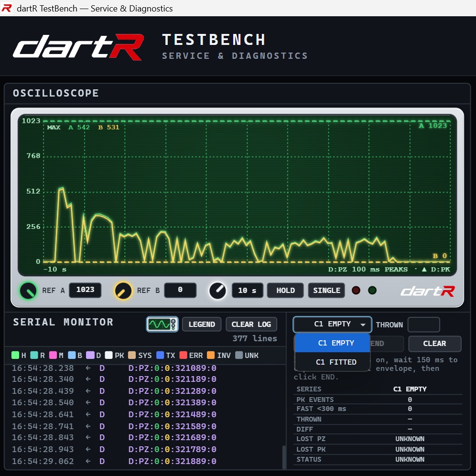Select log line 16:54:28.641
The image size is (476, 476).
coord(114,414)
